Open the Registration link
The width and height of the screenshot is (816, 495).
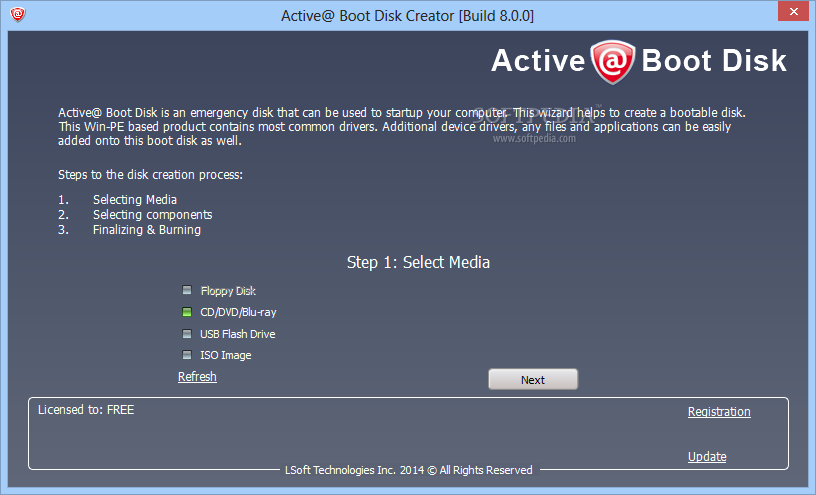tap(719, 412)
